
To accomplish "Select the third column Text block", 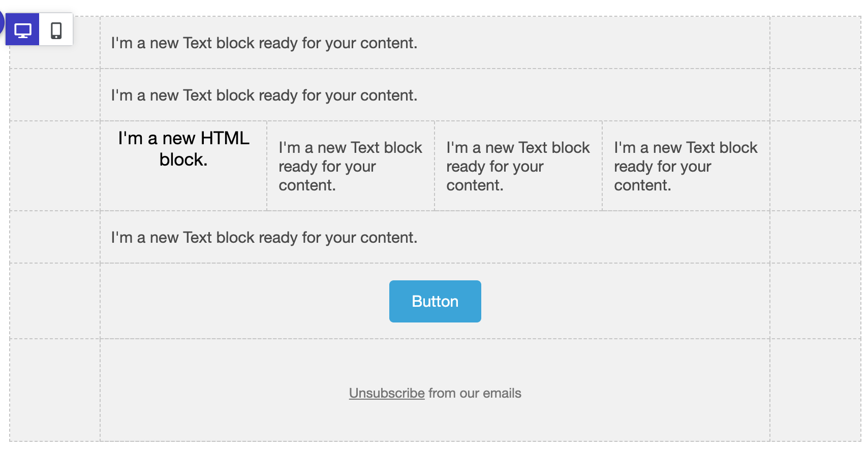I will point(518,166).
